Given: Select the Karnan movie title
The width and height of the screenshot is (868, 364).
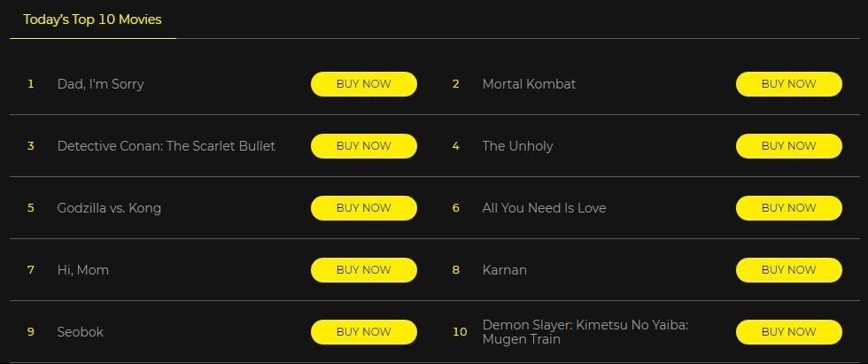Looking at the screenshot, I should tap(504, 270).
